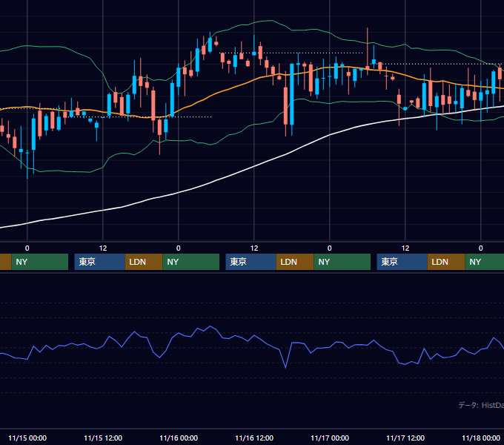Click the 11/18 00:00 time axis label
Image resolution: width=504 pixels, height=445 pixels.
pyautogui.click(x=481, y=438)
